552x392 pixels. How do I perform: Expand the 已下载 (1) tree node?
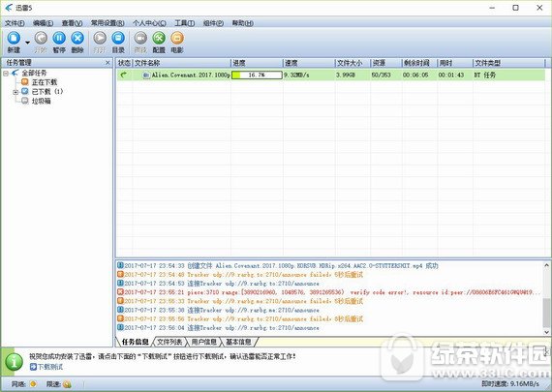pyautogui.click(x=15, y=92)
